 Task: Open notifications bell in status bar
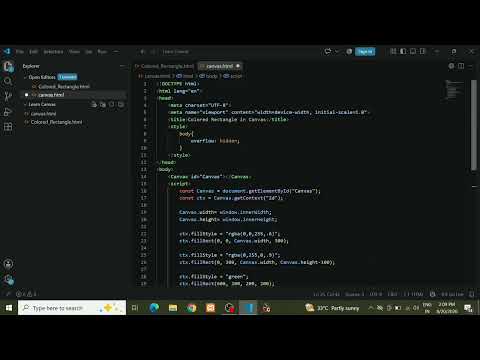(x=471, y=294)
